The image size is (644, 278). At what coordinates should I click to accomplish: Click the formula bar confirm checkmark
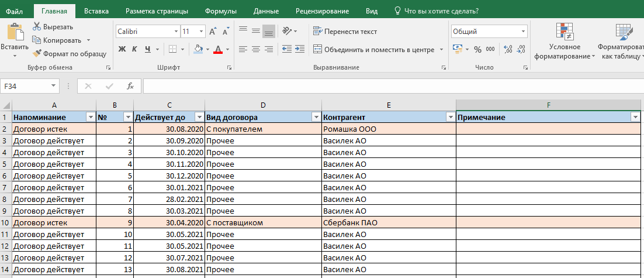109,87
